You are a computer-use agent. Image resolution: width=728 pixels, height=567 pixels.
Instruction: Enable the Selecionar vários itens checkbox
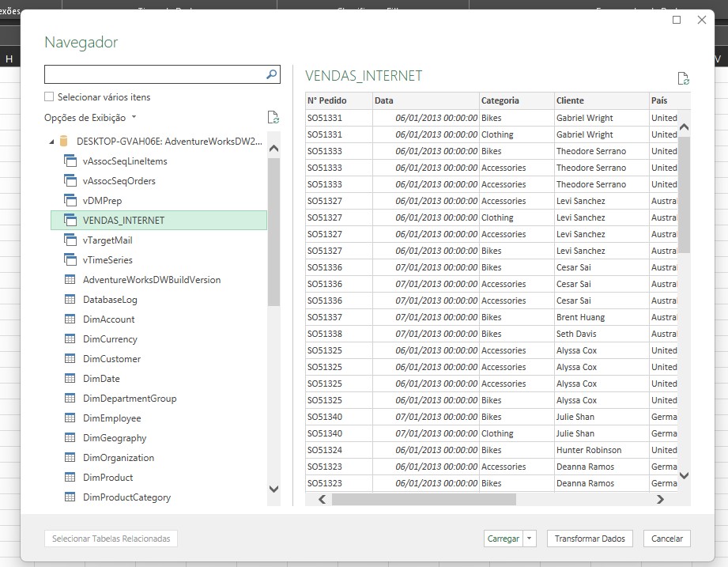(x=51, y=96)
